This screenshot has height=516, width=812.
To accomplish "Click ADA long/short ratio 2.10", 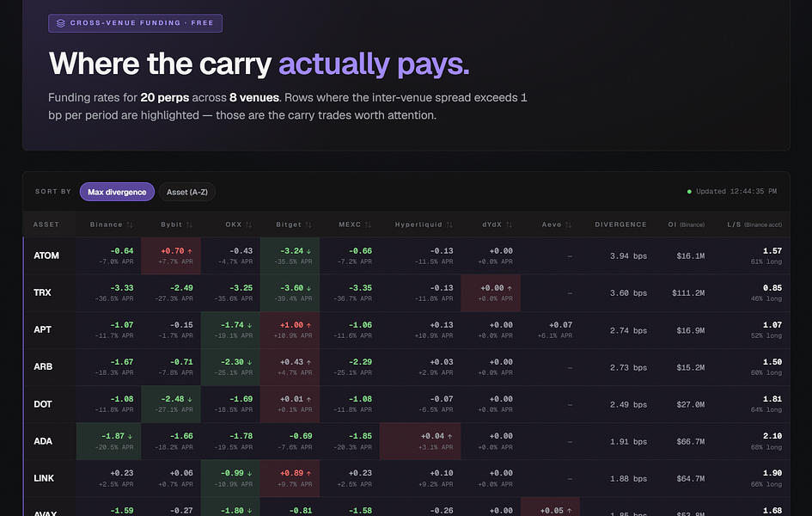I will [x=772, y=436].
